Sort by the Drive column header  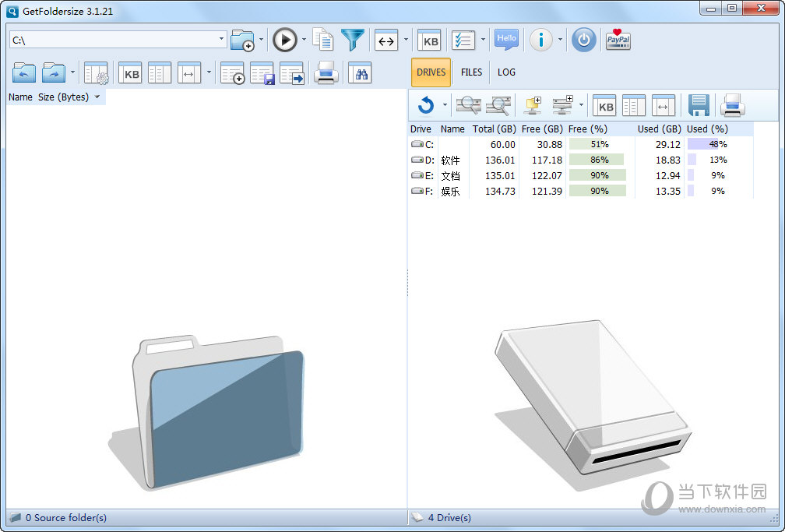click(x=421, y=129)
